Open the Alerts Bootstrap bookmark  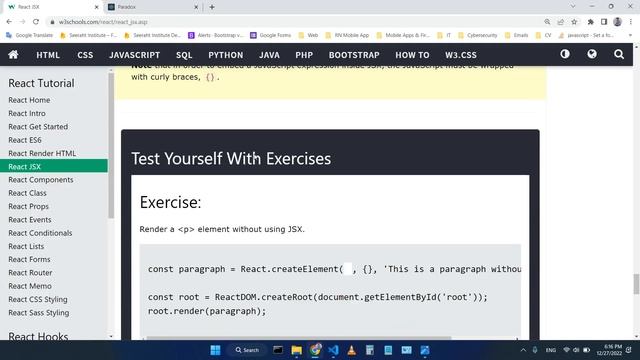(x=216, y=35)
